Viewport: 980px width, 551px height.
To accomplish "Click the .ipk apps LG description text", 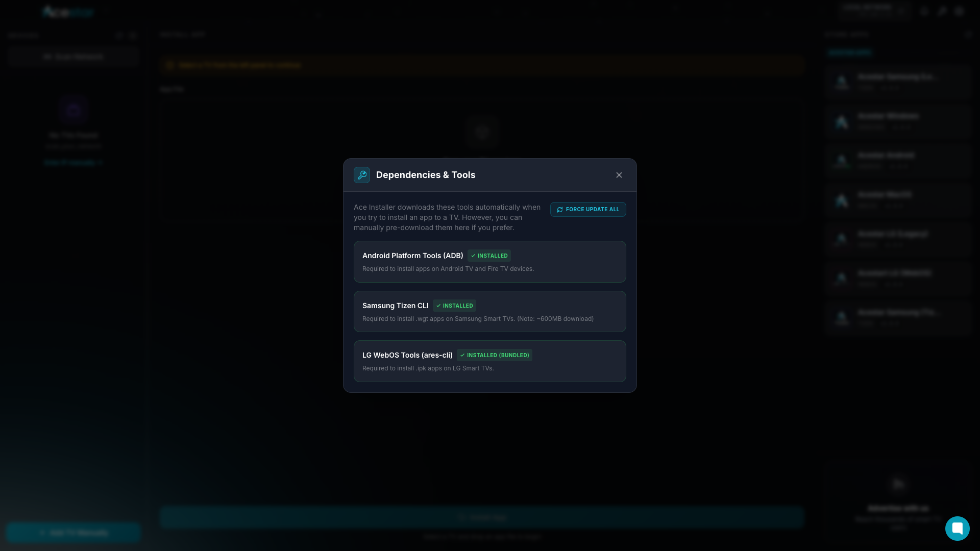I will pos(428,368).
